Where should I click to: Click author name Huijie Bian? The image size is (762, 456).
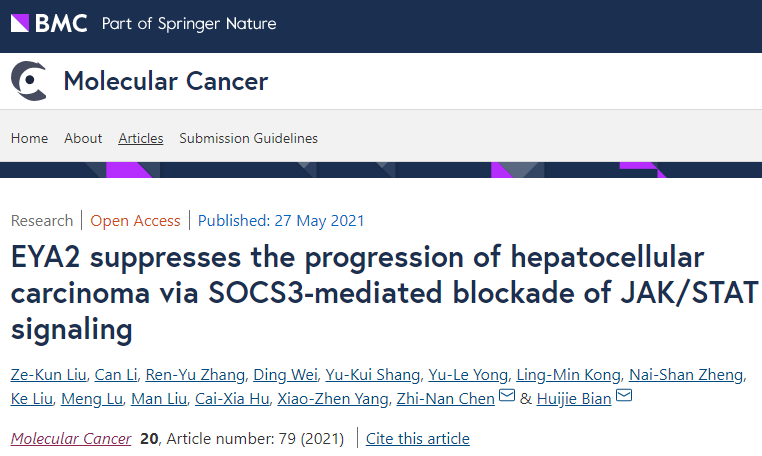[x=574, y=399]
